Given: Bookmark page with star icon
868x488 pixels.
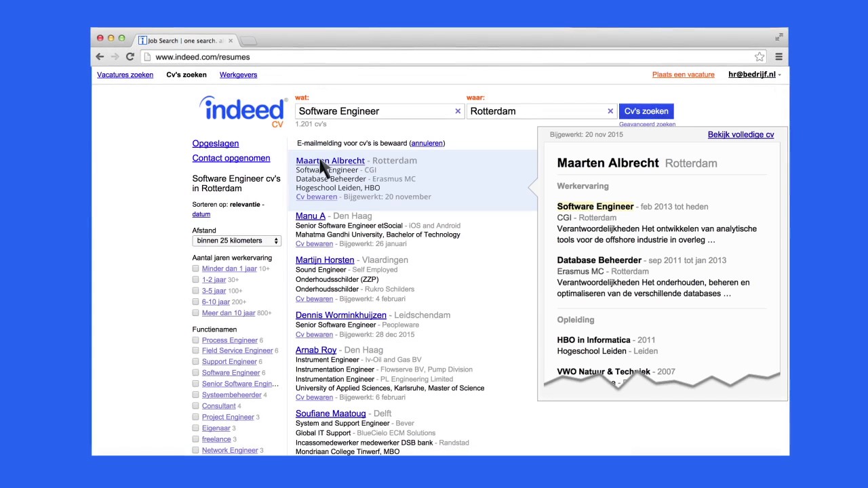Looking at the screenshot, I should tap(759, 57).
